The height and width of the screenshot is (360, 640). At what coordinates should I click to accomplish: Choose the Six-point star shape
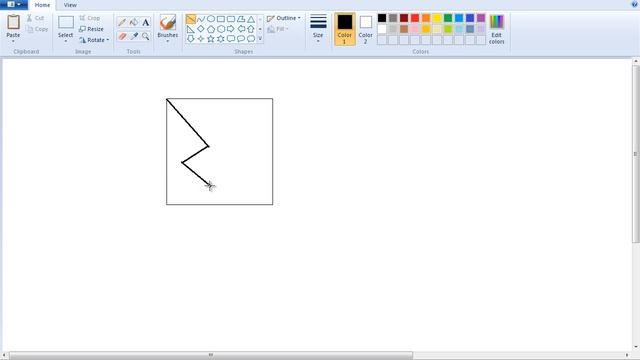(x=221, y=39)
